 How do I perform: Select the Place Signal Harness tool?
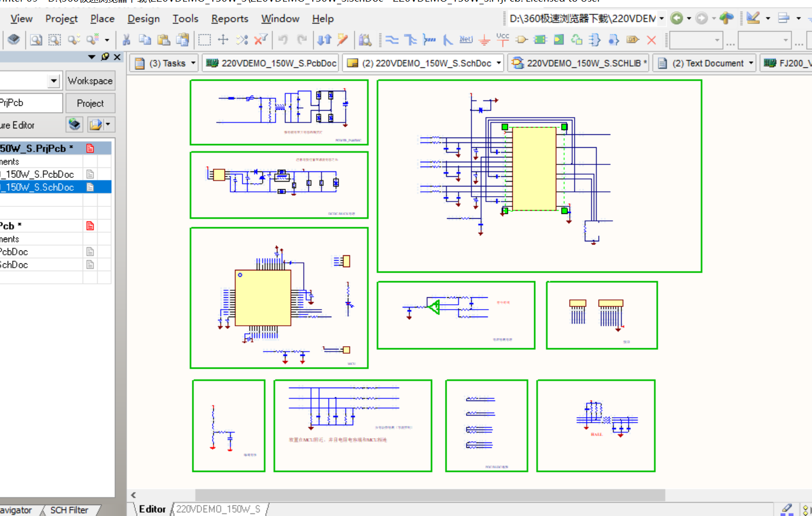429,39
